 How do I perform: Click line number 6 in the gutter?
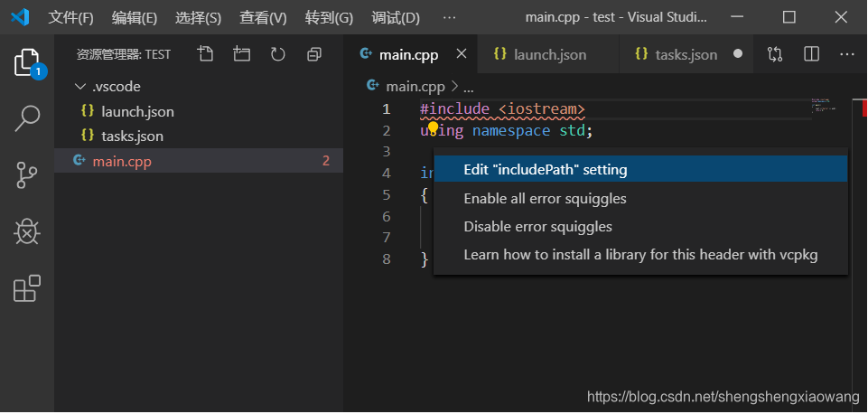[386, 216]
